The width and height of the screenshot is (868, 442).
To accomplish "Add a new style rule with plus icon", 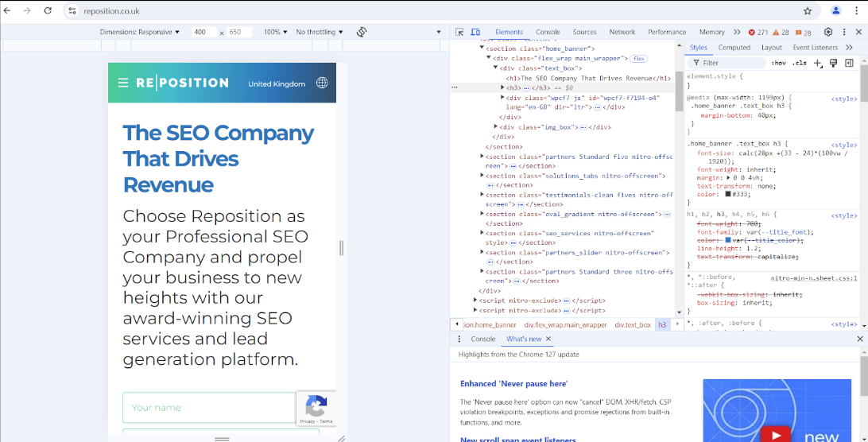I will click(818, 63).
